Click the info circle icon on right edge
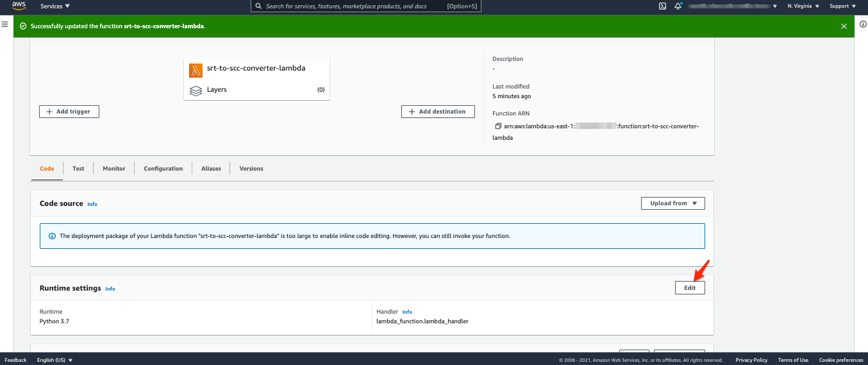The width and height of the screenshot is (868, 365). tap(862, 24)
